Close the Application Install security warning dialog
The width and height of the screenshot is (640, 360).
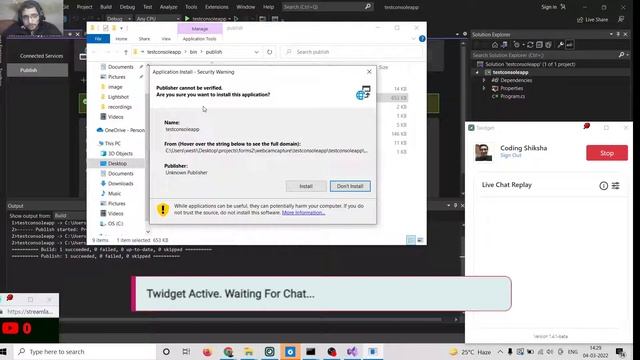369,72
